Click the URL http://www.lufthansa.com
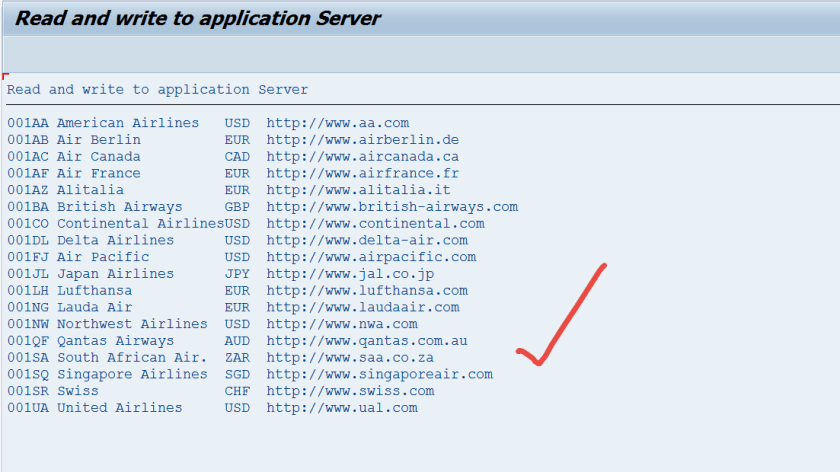Screen dimensions: 840x472 (x=367, y=290)
